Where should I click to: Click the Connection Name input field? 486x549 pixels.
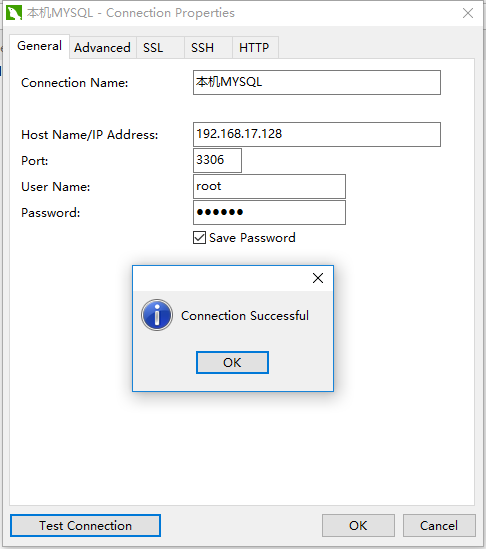click(317, 82)
